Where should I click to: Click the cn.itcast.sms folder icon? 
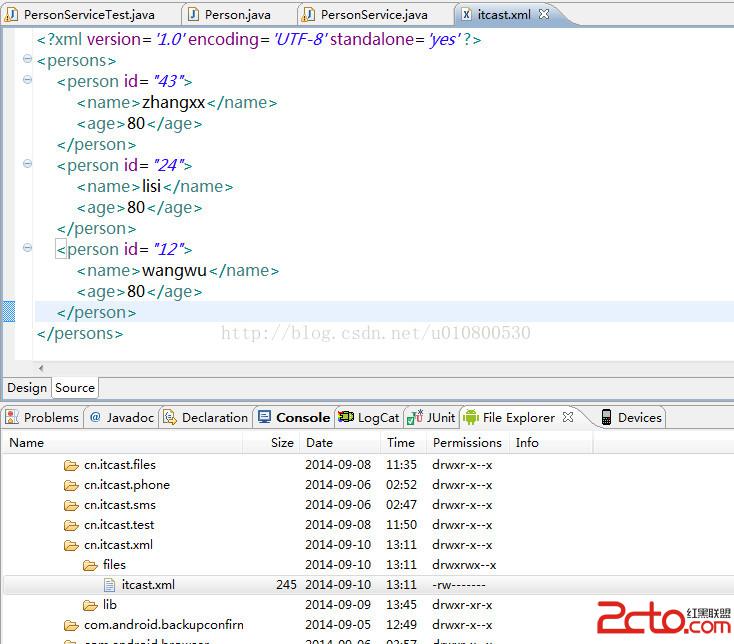click(x=71, y=505)
